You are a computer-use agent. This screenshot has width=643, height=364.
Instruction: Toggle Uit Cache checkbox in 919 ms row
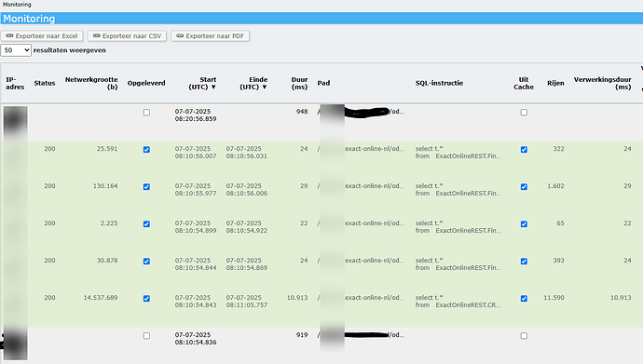coord(524,336)
